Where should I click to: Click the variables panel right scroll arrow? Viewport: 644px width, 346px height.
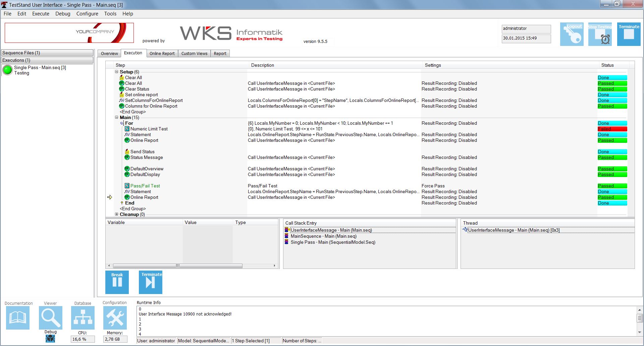point(274,266)
